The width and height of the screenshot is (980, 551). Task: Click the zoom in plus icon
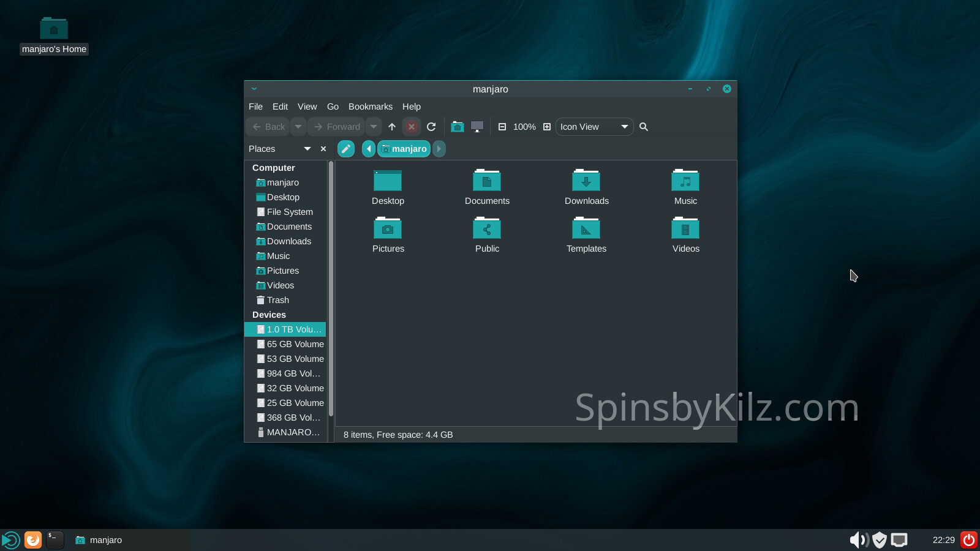547,127
